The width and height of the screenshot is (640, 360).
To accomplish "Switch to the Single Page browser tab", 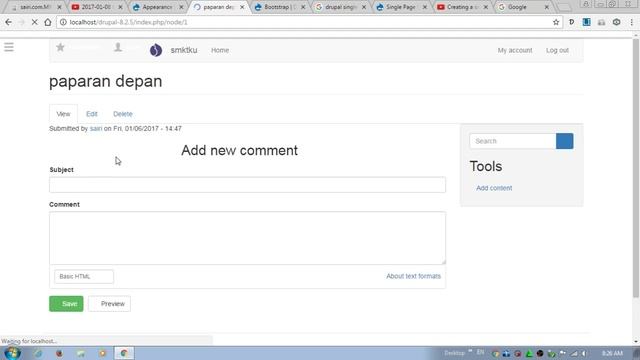I will (401, 7).
